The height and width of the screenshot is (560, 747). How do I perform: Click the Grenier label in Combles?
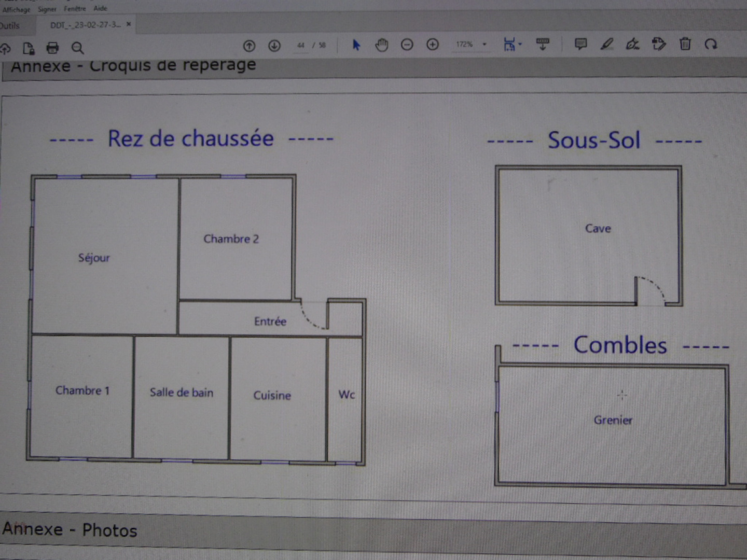click(x=613, y=420)
